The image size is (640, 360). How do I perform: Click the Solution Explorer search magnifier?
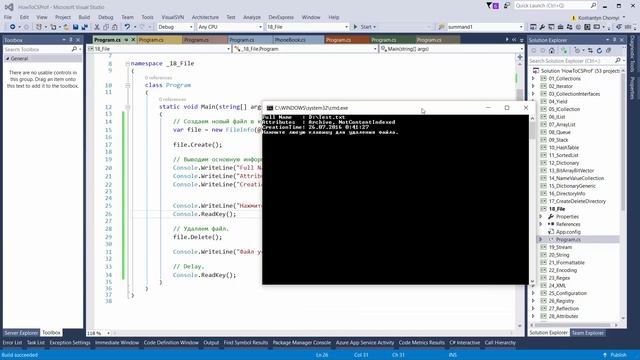(618, 60)
